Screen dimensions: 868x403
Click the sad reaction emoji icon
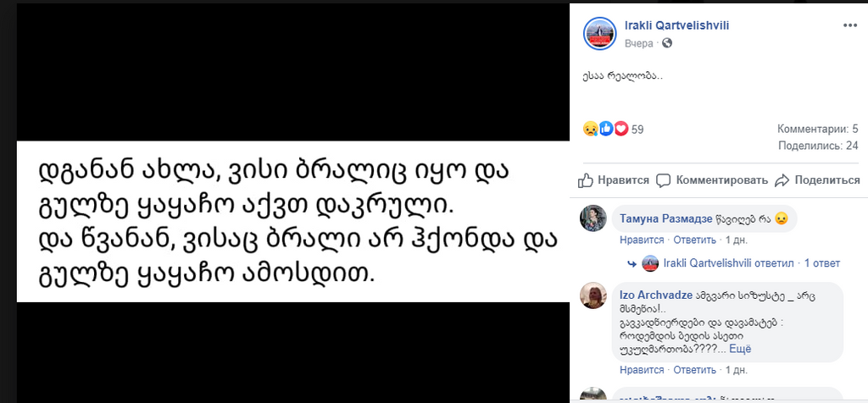pos(590,130)
